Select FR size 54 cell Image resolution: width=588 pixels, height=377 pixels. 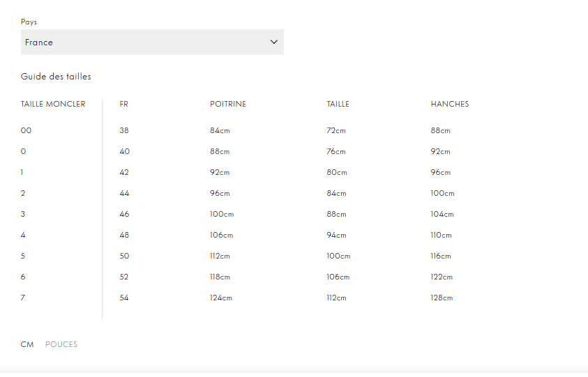(x=124, y=298)
